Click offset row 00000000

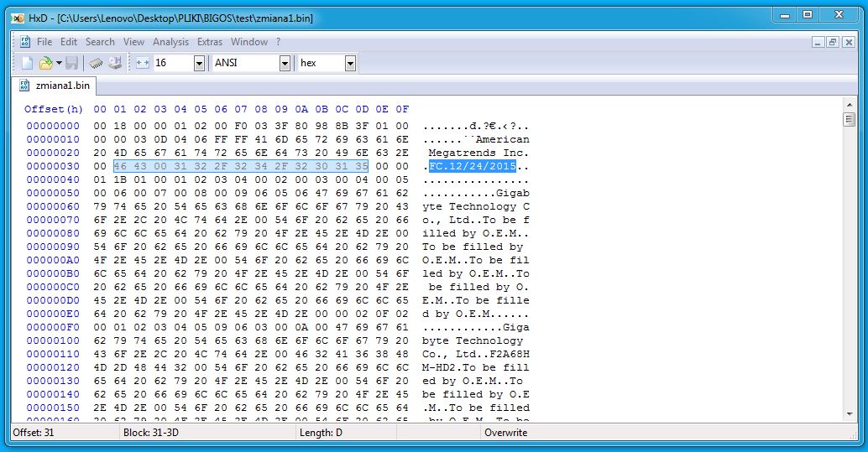(53, 126)
